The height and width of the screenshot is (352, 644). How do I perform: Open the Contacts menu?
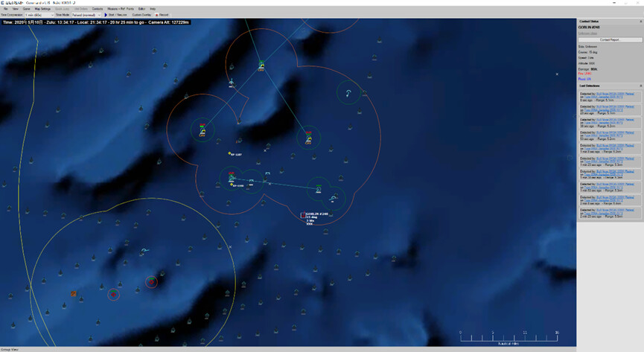pos(98,9)
